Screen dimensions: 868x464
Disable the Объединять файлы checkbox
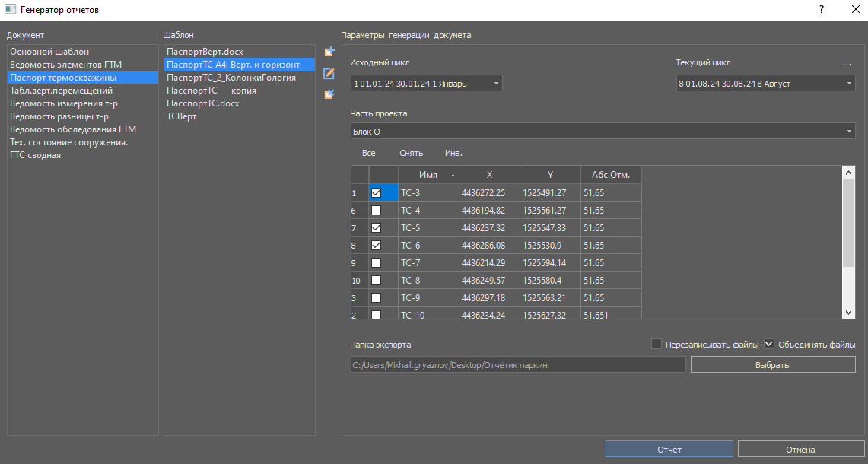click(769, 345)
